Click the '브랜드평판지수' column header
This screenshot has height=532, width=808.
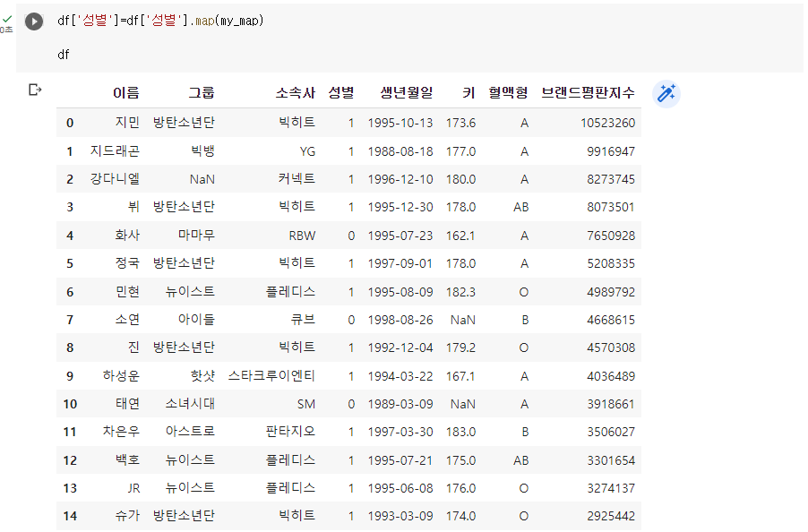point(588,93)
